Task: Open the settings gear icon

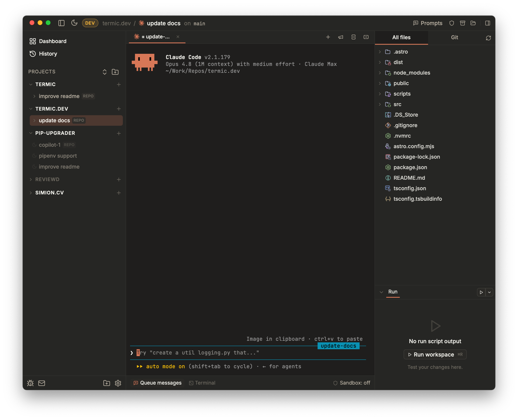Action: click(118, 383)
